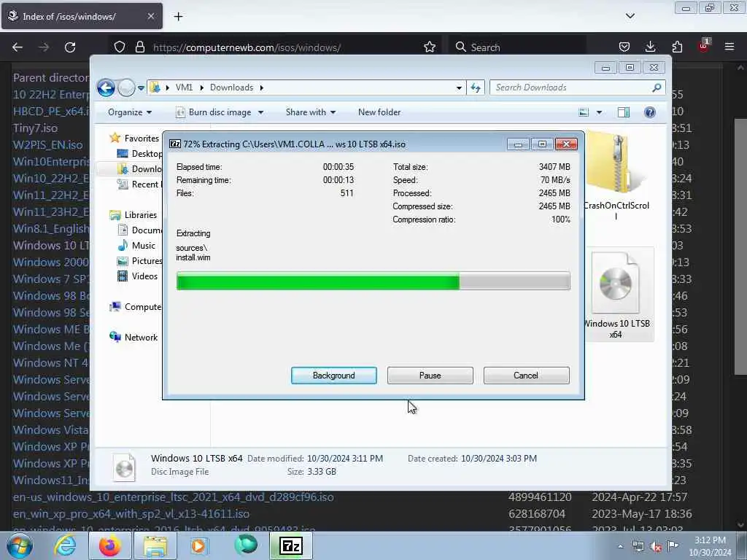Open the Pocket icon in Firefox
The width and height of the screenshot is (747, 560).
624,47
